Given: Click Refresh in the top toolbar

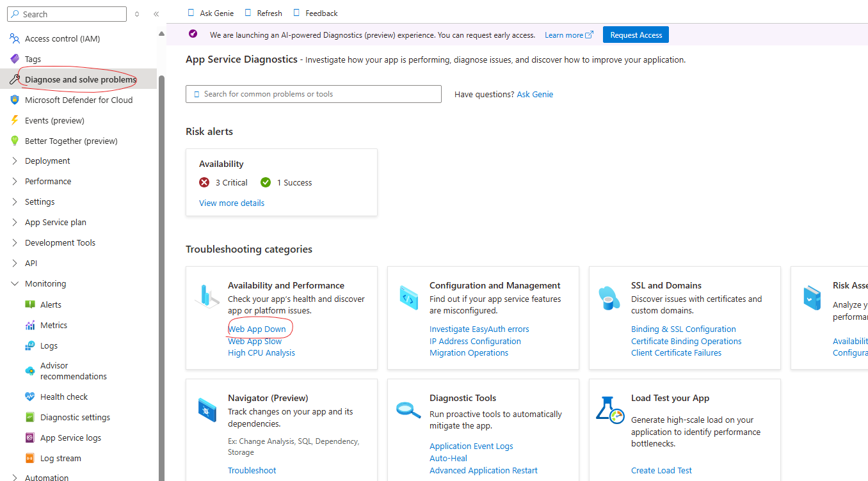Looking at the screenshot, I should coord(263,13).
